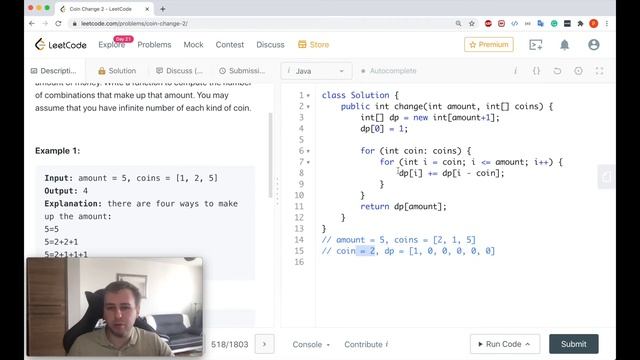Click the panel divider drag handle

(x=277, y=191)
